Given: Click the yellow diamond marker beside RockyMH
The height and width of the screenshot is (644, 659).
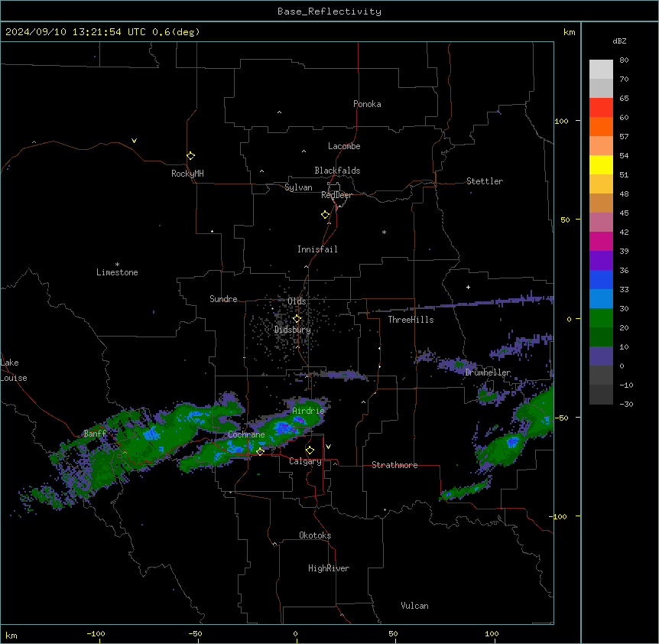Looking at the screenshot, I should [191, 156].
